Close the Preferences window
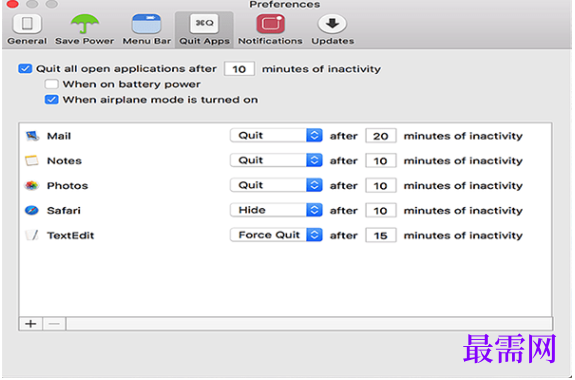 tap(12, 4)
